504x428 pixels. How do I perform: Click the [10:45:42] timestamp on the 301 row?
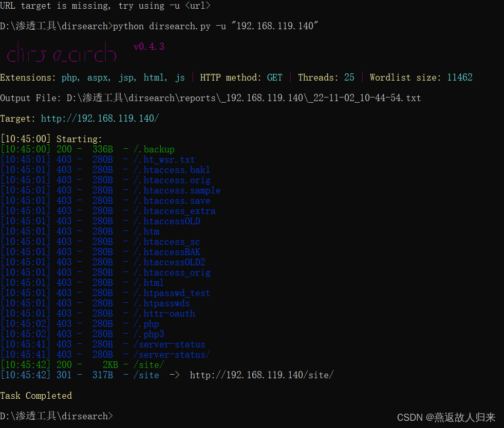pos(25,375)
